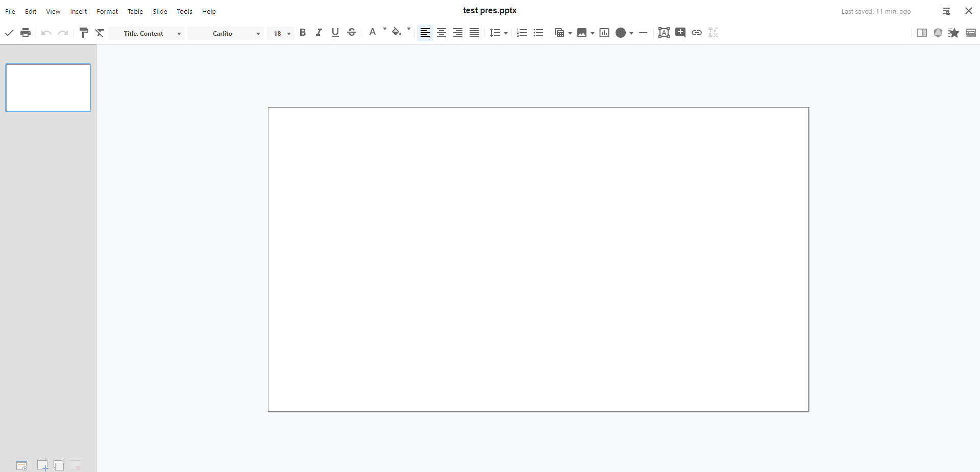Viewport: 980px width, 472px height.
Task: Insert a chart
Action: (604, 33)
